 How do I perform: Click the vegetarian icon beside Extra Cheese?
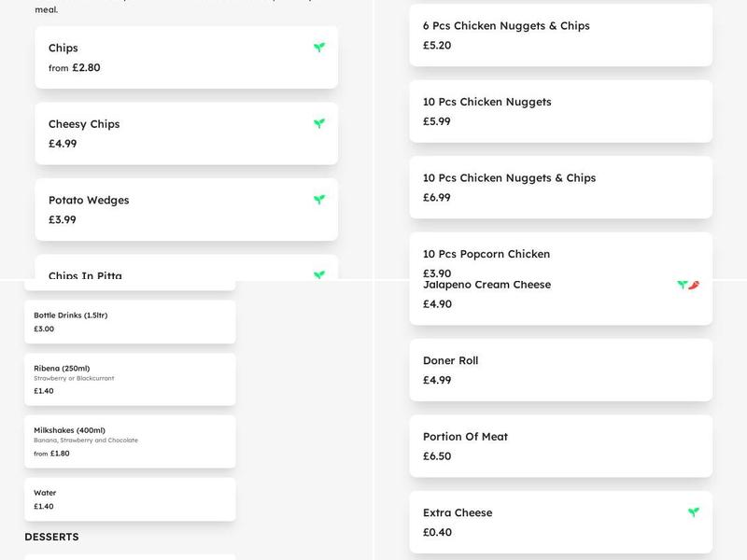click(x=694, y=511)
